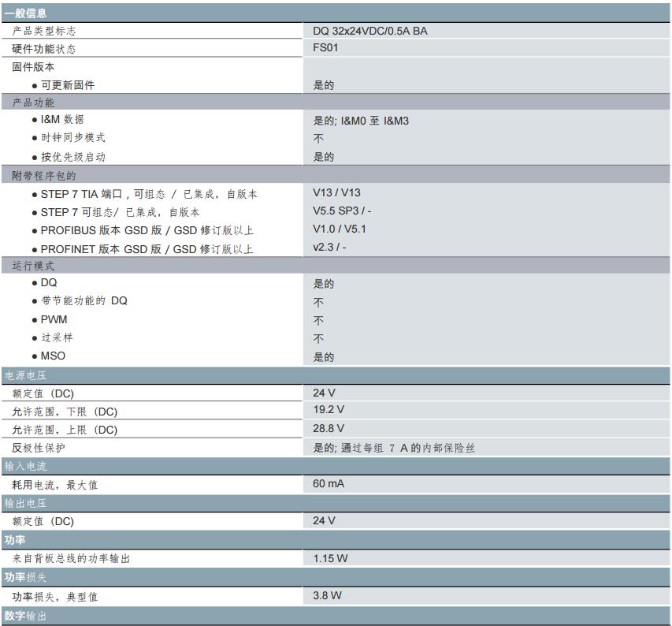
Task: Click '允许范围, 下限 (DC)' label
Action: pyautogui.click(x=65, y=412)
